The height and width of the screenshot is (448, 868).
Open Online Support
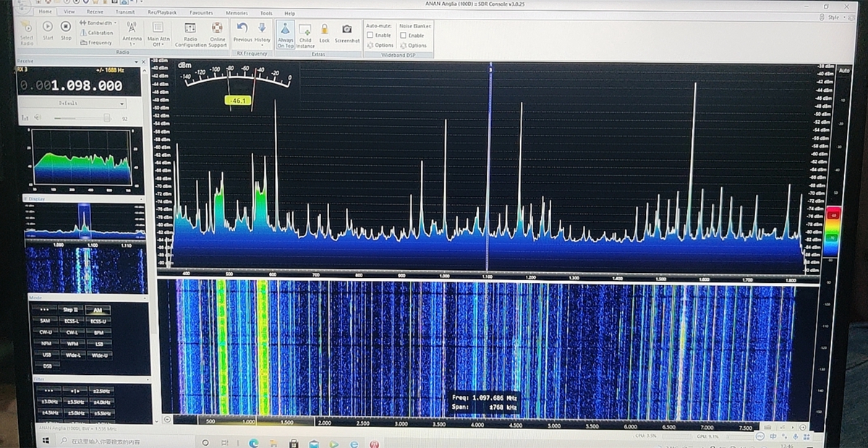point(218,35)
